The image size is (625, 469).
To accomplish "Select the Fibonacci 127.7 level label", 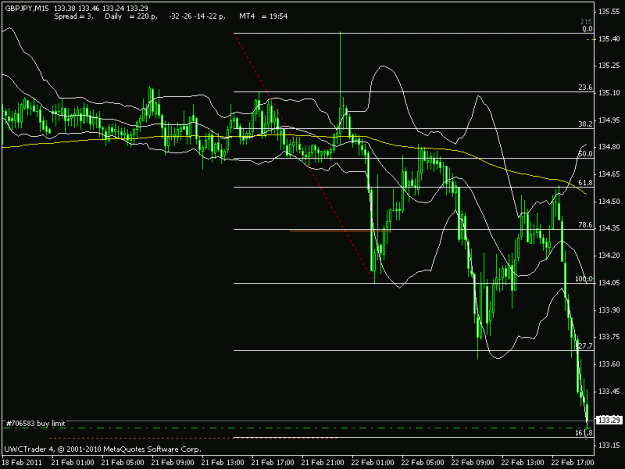I will tap(584, 346).
